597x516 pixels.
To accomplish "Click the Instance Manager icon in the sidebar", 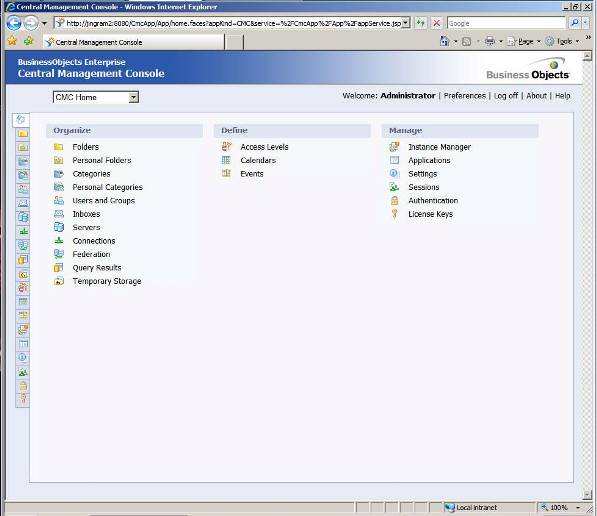I will (23, 329).
